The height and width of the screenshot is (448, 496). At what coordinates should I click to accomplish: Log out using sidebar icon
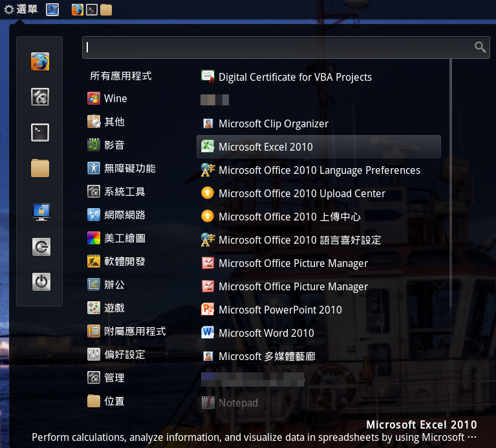point(41,246)
